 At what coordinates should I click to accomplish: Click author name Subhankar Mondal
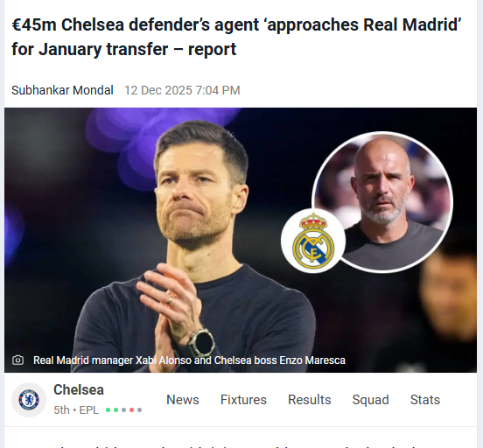point(62,90)
